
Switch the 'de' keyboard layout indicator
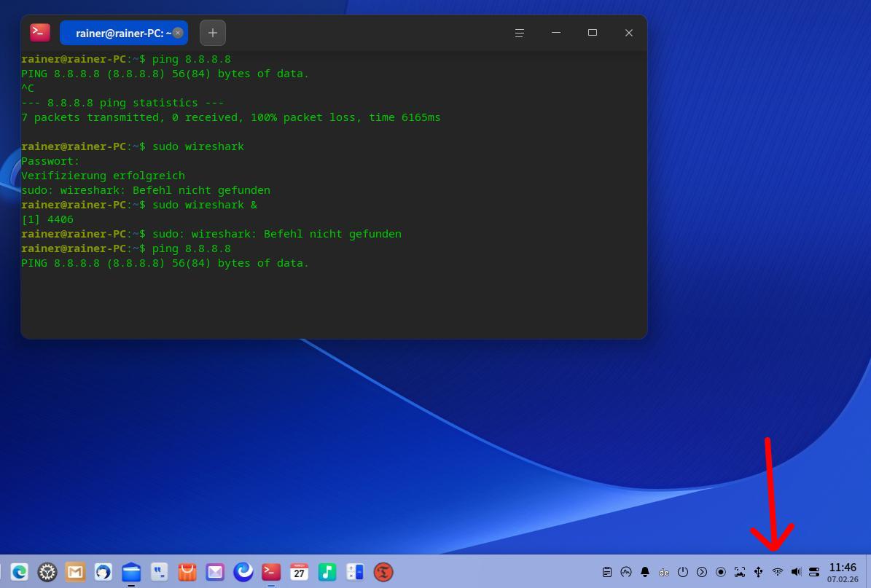(664, 572)
